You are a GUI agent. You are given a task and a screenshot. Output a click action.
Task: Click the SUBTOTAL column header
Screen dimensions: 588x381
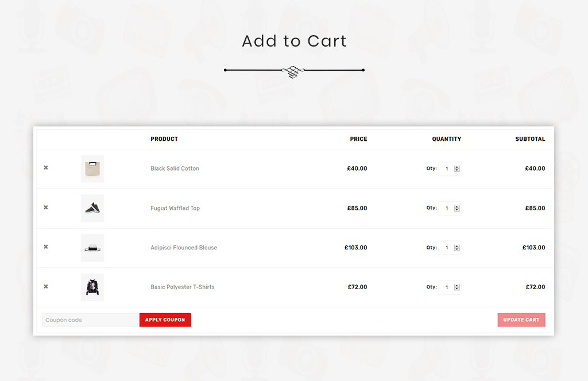coord(530,139)
